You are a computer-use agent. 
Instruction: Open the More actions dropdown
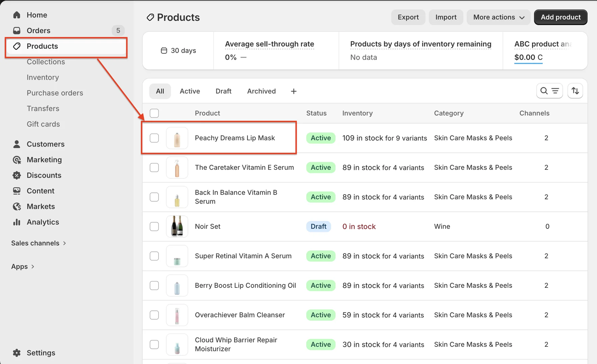pyautogui.click(x=498, y=17)
